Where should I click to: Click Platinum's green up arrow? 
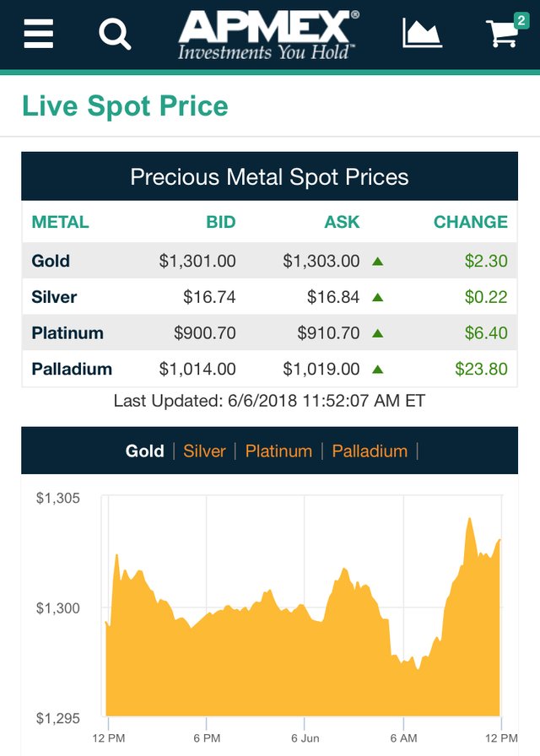(377, 333)
